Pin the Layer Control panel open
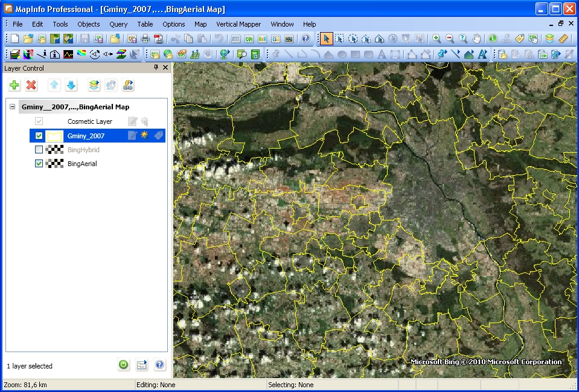The width and height of the screenshot is (579, 392). coord(156,68)
